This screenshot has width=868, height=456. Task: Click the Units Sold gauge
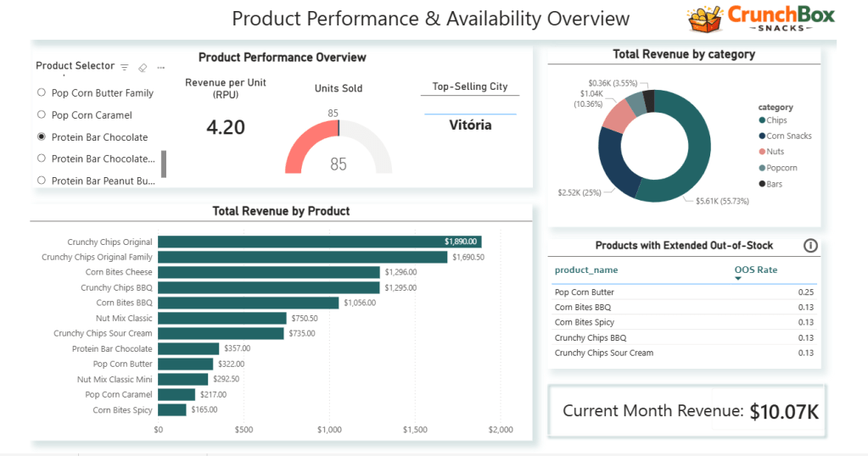pos(338,146)
